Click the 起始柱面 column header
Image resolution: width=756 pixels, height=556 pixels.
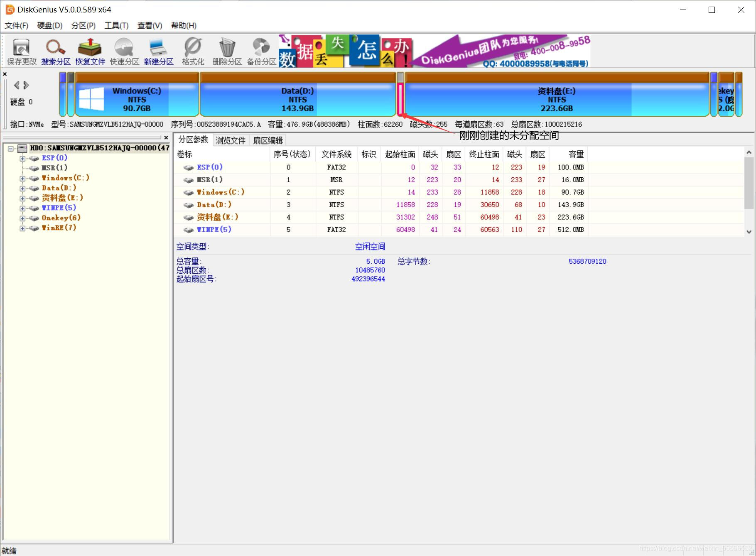click(x=400, y=154)
